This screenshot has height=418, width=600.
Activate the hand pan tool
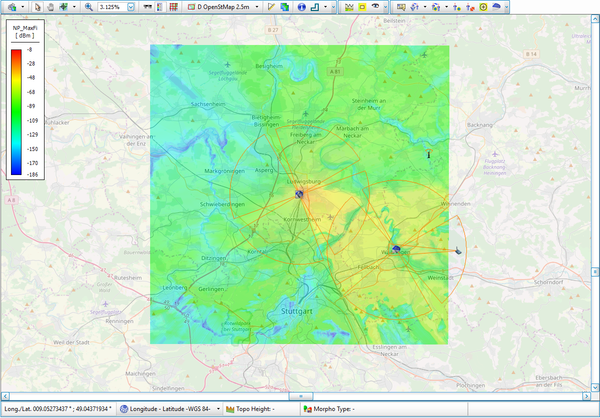[x=50, y=7]
